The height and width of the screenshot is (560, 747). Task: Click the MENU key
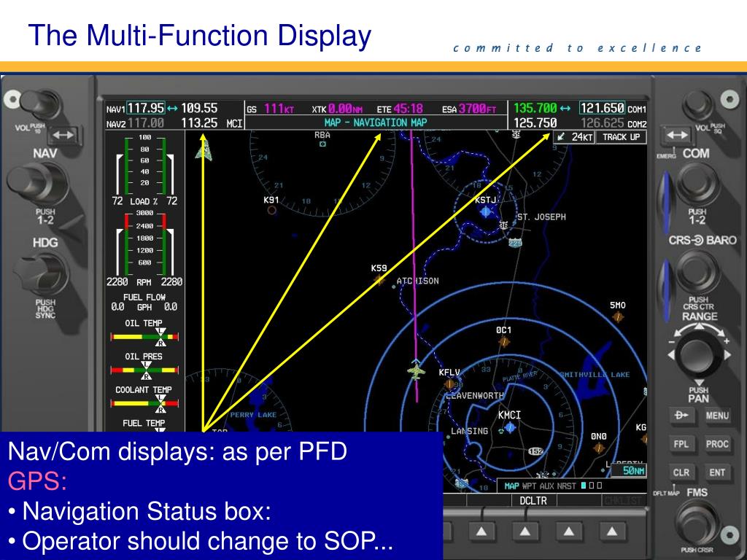(x=717, y=416)
